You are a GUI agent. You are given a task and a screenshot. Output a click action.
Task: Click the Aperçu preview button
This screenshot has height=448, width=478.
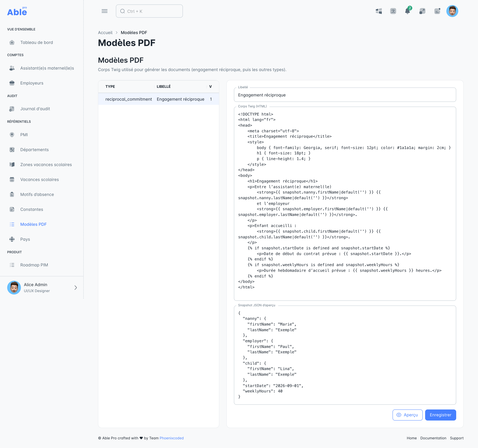tap(407, 415)
